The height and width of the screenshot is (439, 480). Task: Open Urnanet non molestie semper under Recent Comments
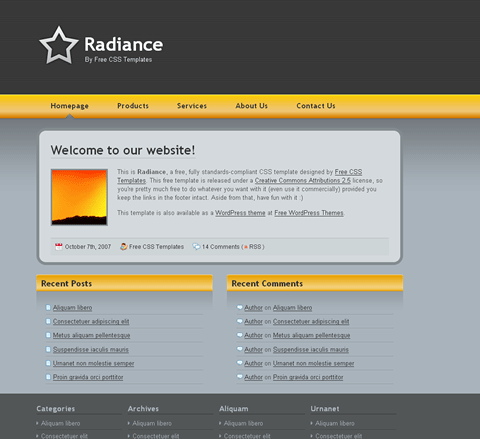pyautogui.click(x=313, y=363)
